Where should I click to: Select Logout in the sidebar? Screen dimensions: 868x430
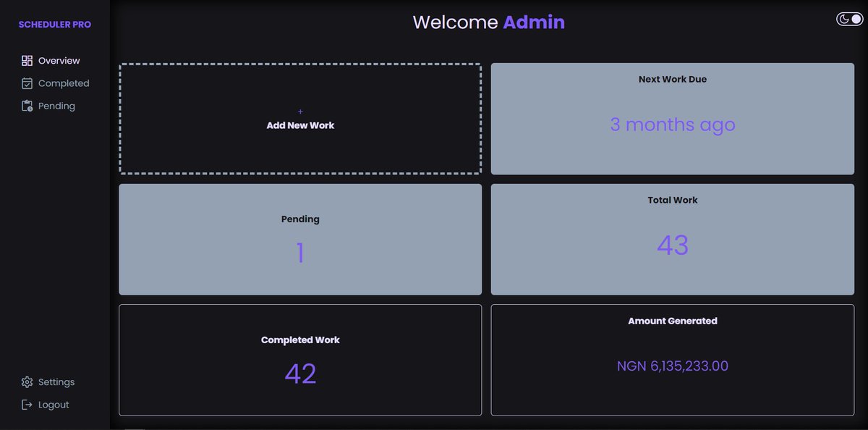click(x=46, y=405)
